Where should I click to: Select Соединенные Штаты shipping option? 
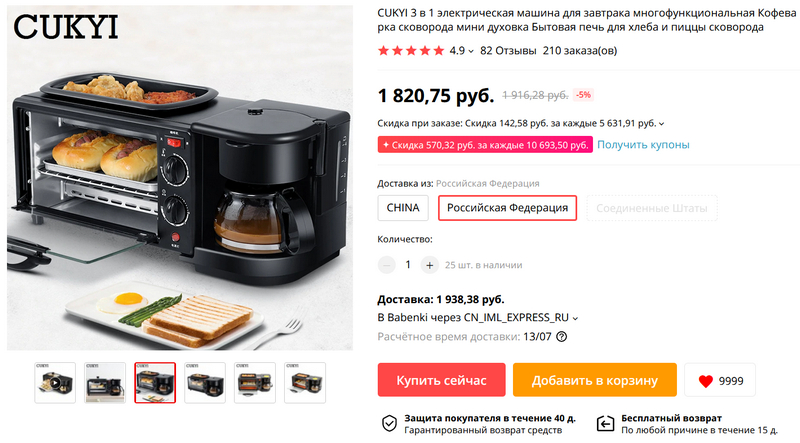click(652, 208)
